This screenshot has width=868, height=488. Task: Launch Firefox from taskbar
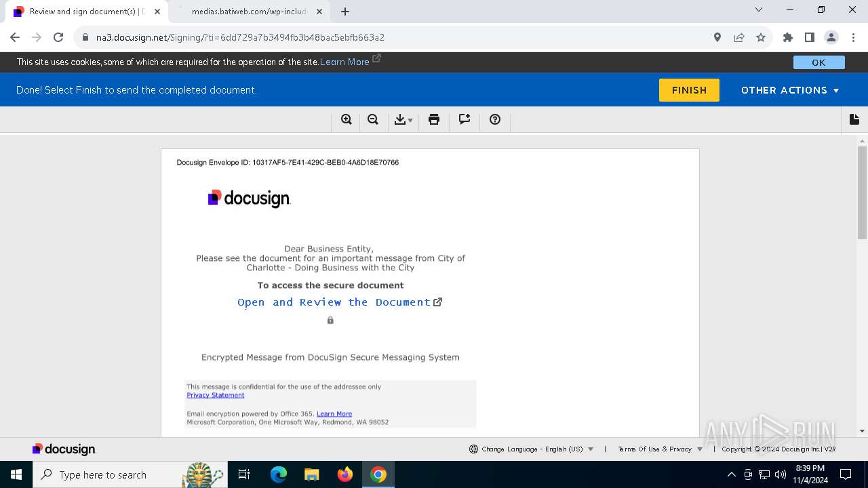click(345, 474)
